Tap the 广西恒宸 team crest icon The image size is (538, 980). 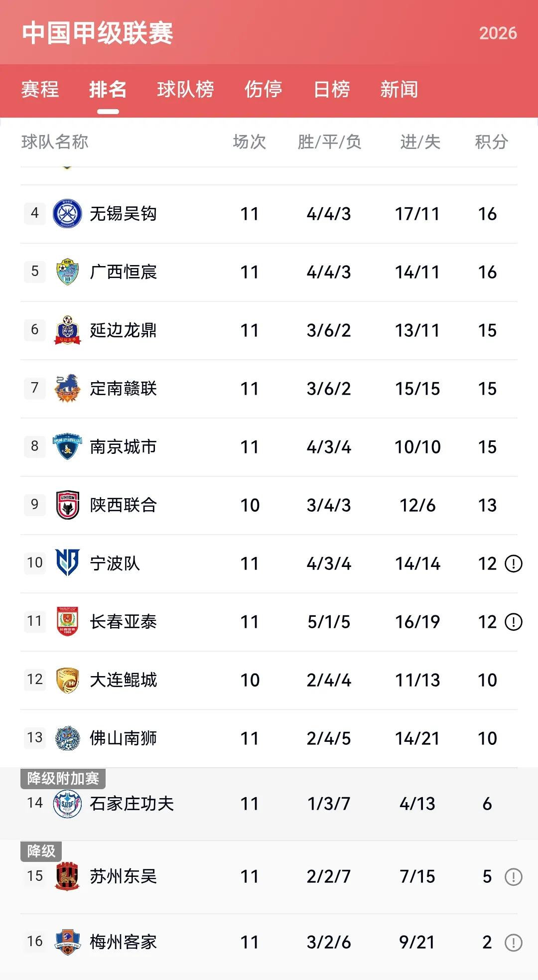67,272
